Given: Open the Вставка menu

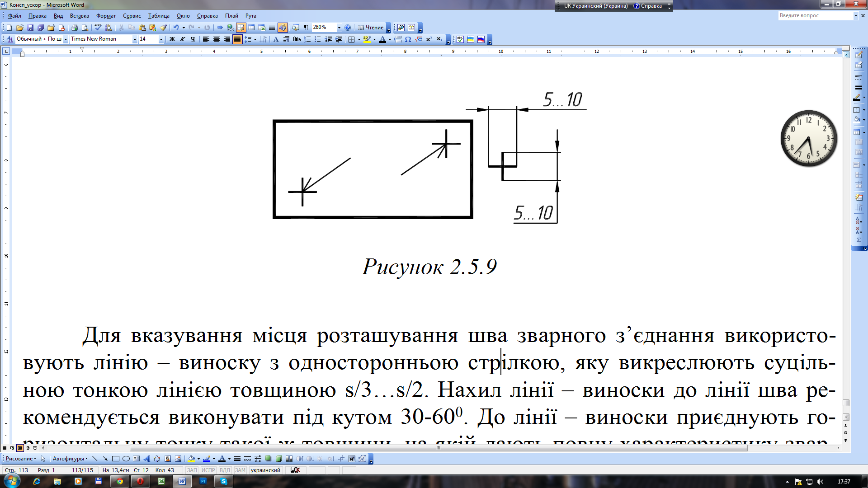Looking at the screenshot, I should (79, 16).
